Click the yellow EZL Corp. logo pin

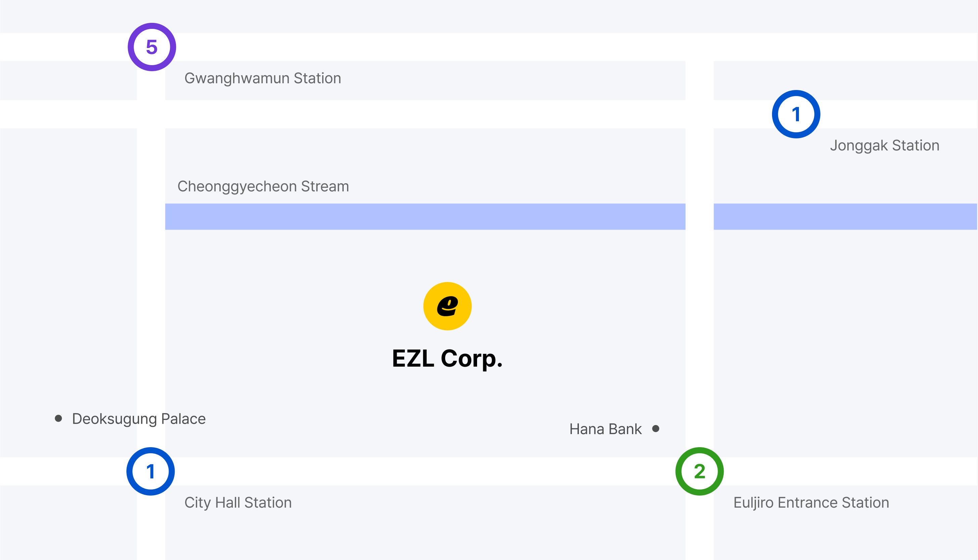pos(447,306)
